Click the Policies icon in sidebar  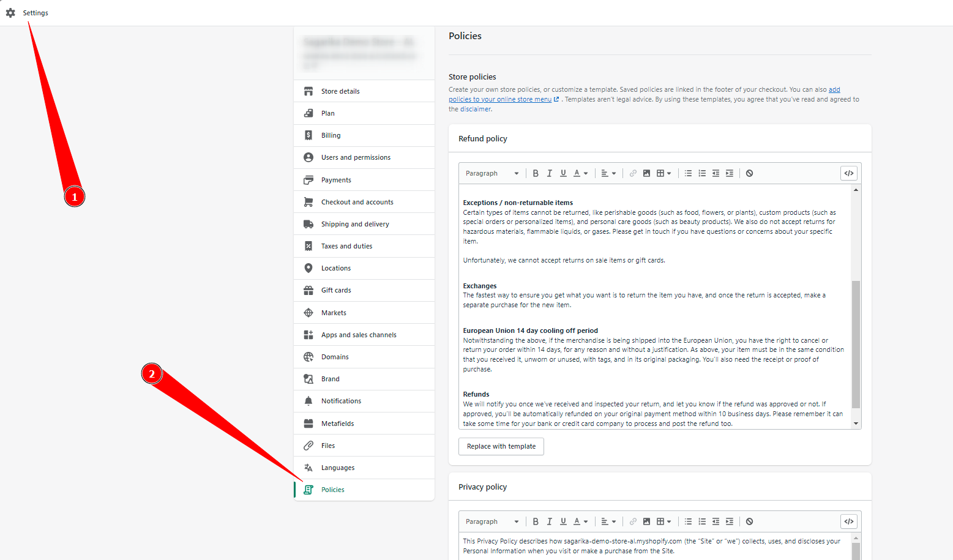coord(308,490)
